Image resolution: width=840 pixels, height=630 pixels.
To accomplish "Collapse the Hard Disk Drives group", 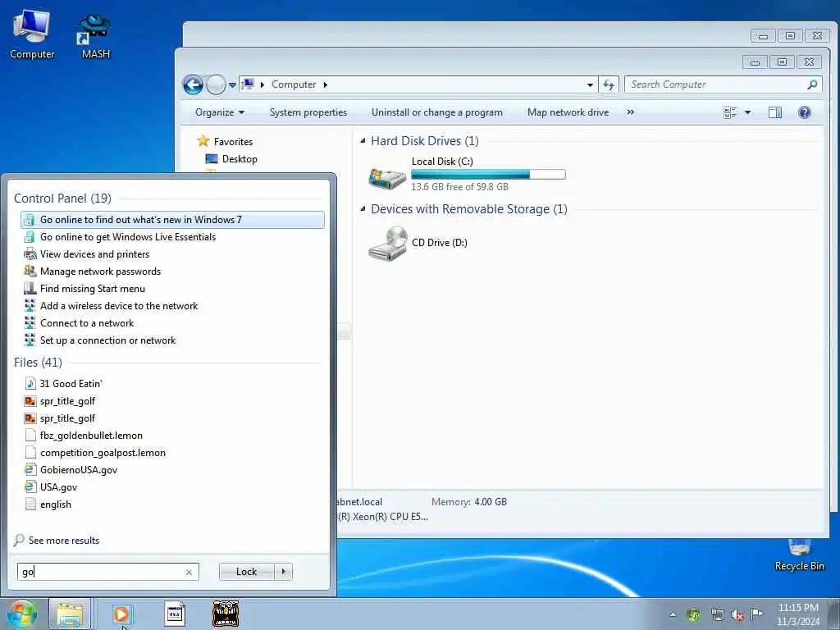I will click(363, 141).
